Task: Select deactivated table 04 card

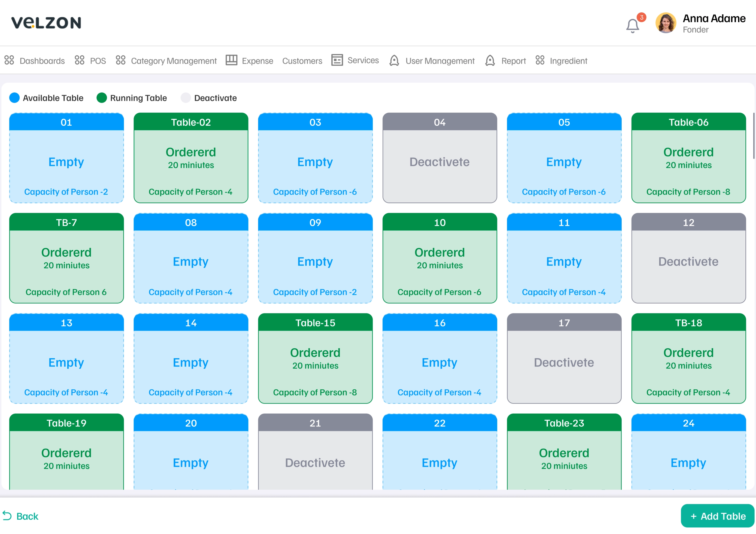Action: [x=439, y=158]
